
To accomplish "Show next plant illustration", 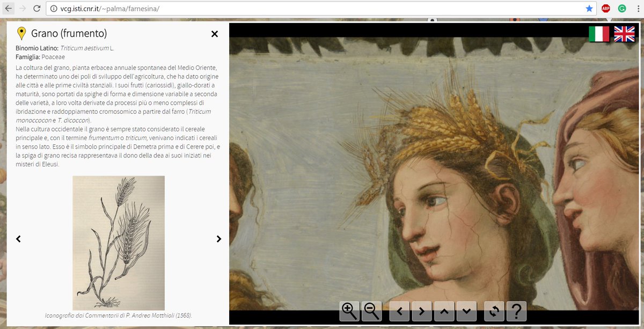I will tap(218, 239).
